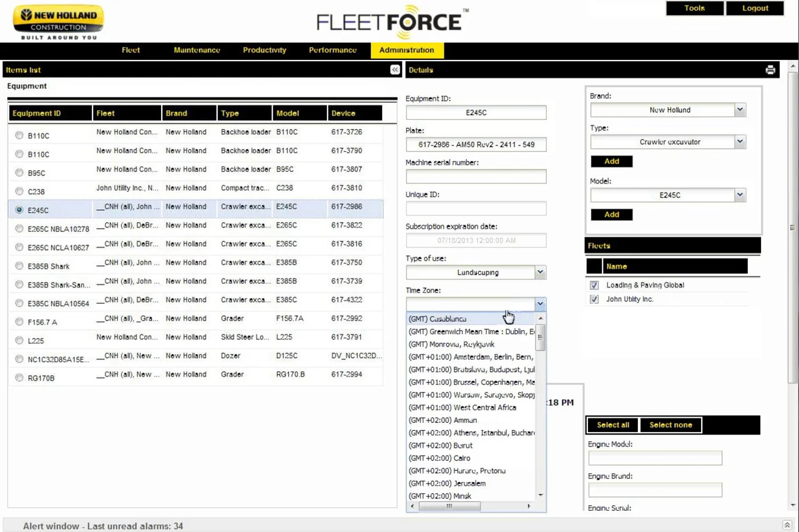
Task: Click the Unique ID input field
Action: pos(476,208)
